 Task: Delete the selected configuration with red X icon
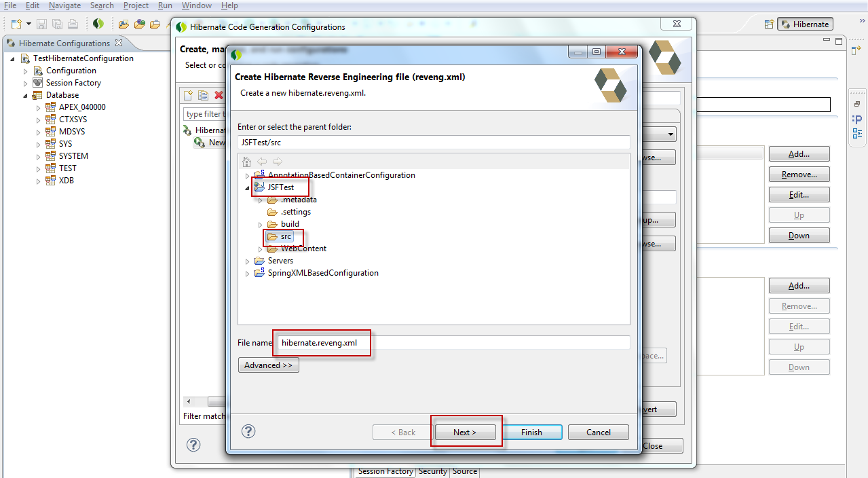click(217, 95)
